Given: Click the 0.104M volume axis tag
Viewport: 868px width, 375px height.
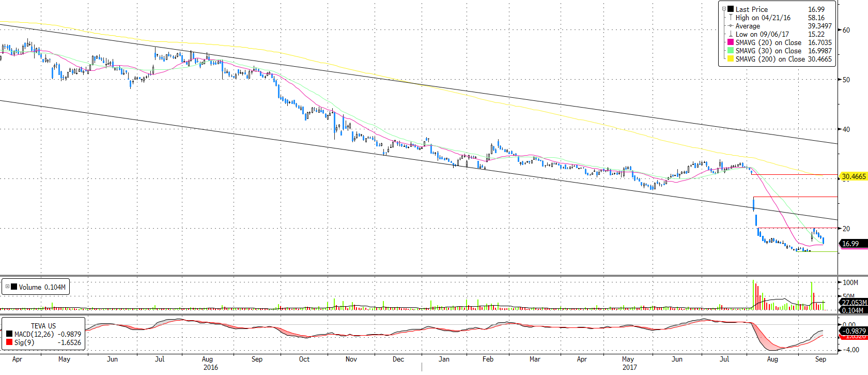Looking at the screenshot, I should coord(853,310).
